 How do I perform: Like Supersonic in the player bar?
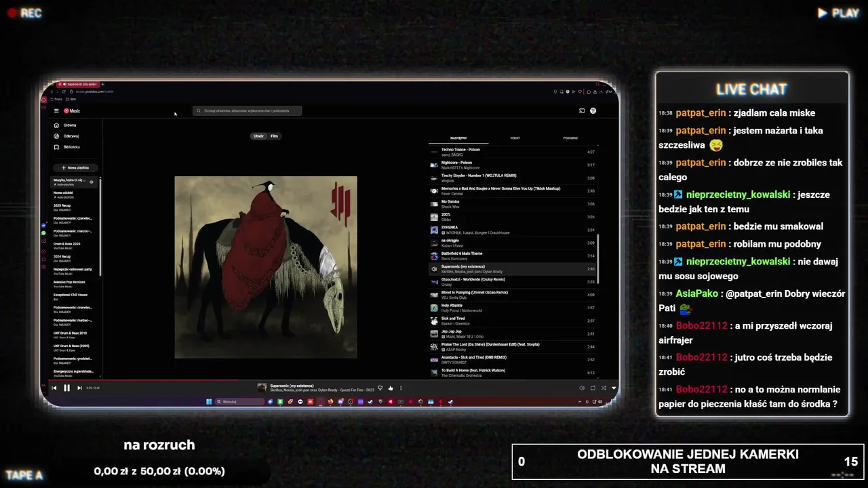[391, 388]
